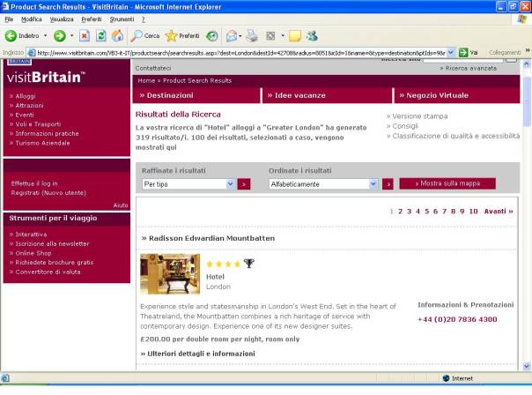Open the Eventi sidebar link
The height and width of the screenshot is (395, 532).
(x=24, y=115)
